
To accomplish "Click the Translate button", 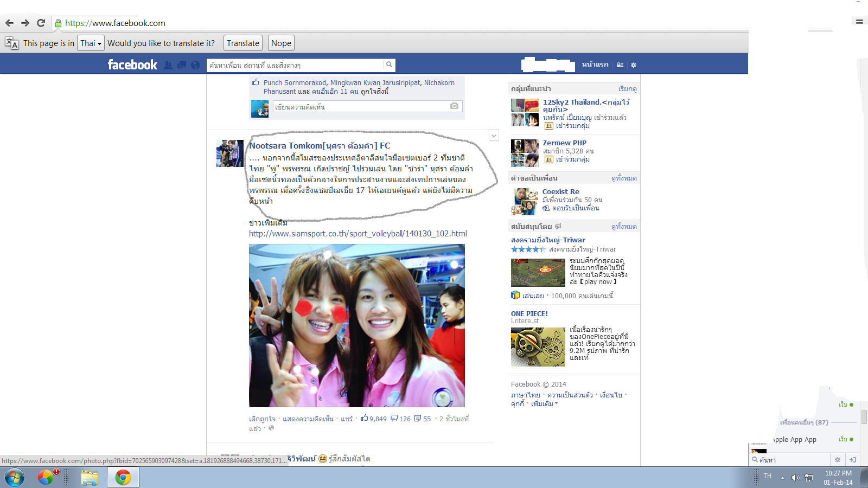I will point(243,43).
